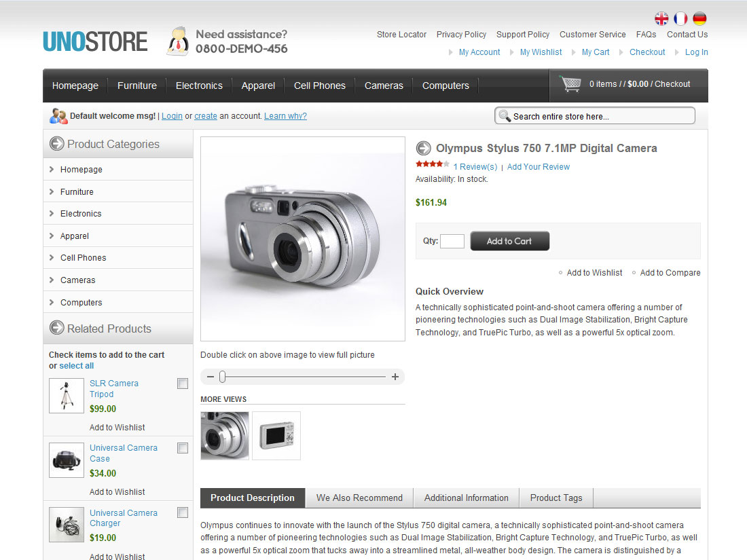Image resolution: width=747 pixels, height=560 pixels.
Task: Open Cell Phones in the top navigation bar
Action: [320, 86]
